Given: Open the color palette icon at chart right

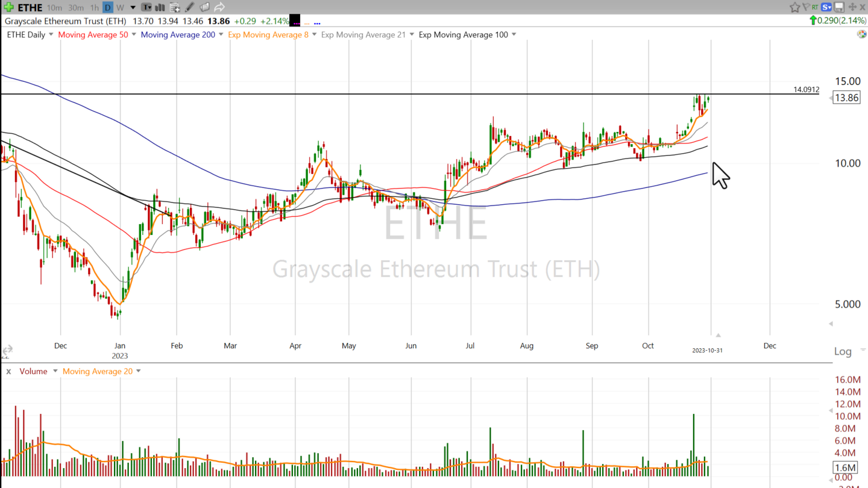Looking at the screenshot, I should 862,34.
